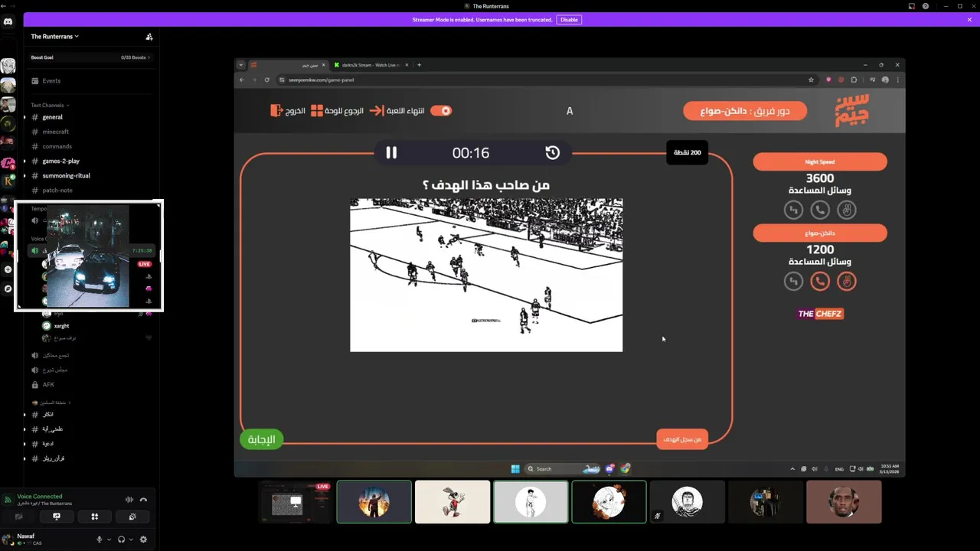Click share your screen button

point(57,517)
